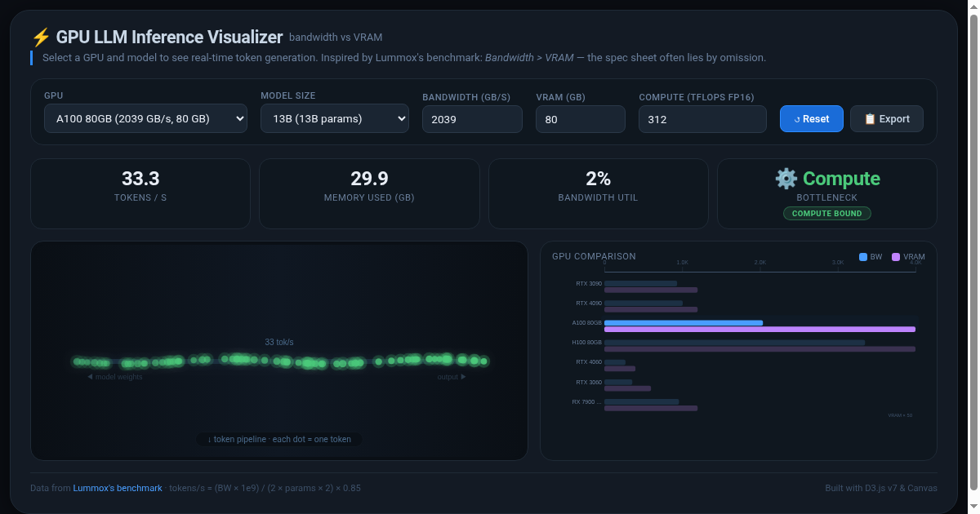Click the RTX 4060 chart label
Image resolution: width=980 pixels, height=514 pixels.
coord(589,362)
